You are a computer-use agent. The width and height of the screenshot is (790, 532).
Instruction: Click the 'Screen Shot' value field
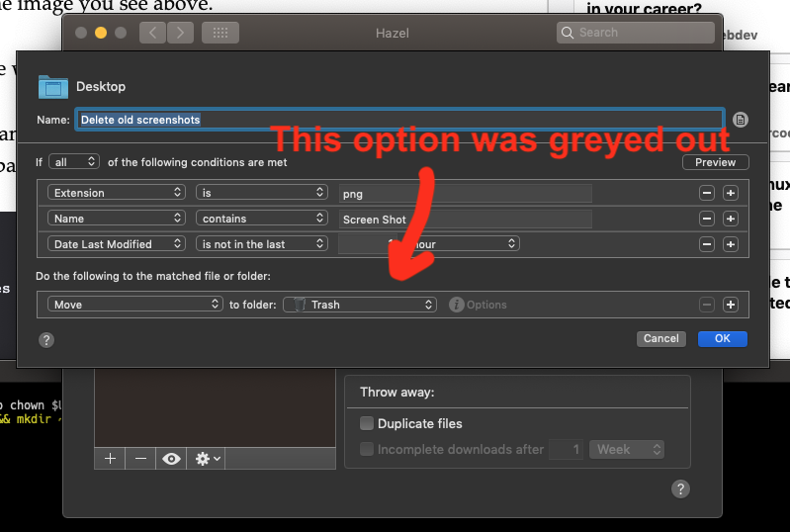coord(465,220)
